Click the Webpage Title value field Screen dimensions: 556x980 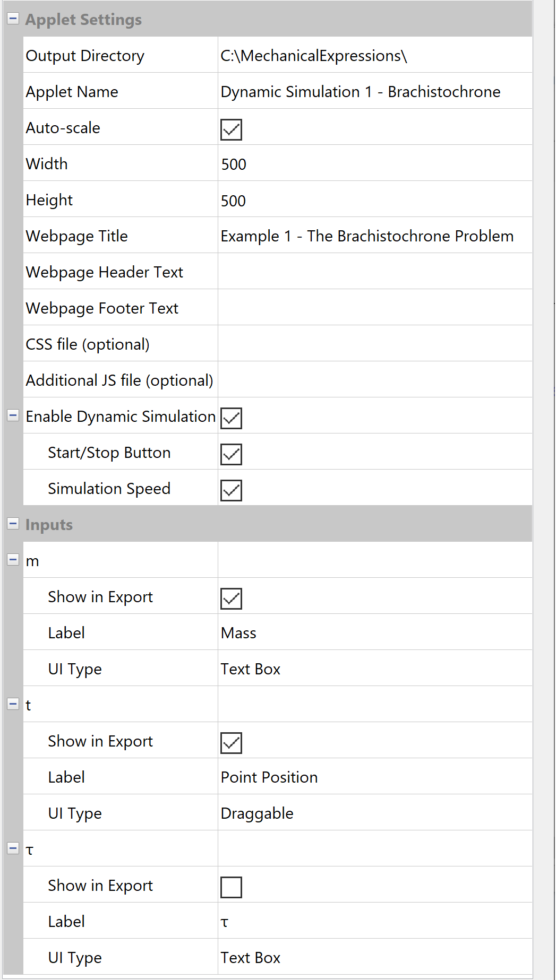click(x=374, y=236)
